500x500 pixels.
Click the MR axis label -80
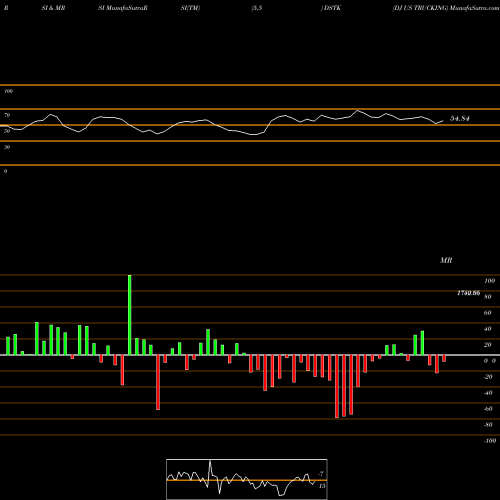point(488,425)
